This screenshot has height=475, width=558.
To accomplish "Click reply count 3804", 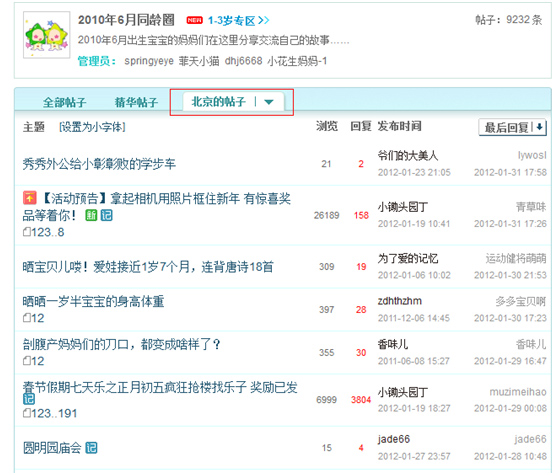I will [x=361, y=400].
